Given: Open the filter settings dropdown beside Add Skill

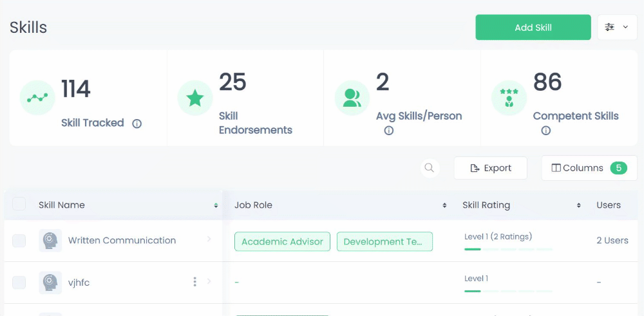Looking at the screenshot, I should coord(617,28).
